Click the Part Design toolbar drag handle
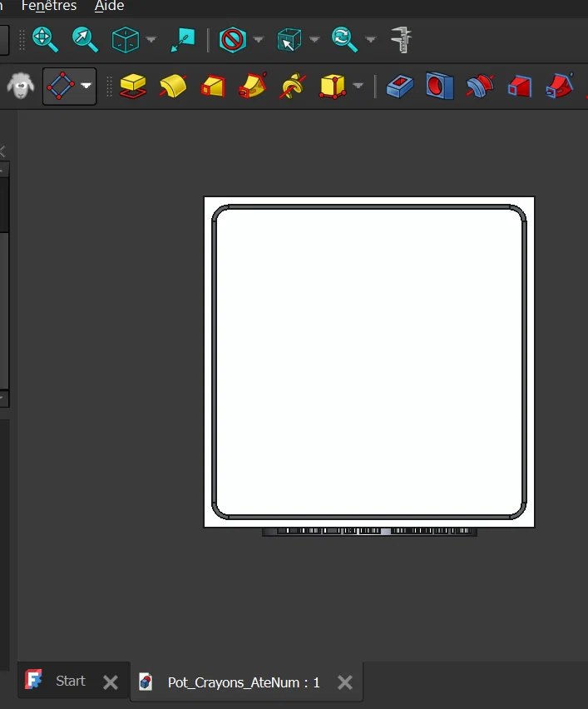This screenshot has width=588, height=709. [109, 86]
